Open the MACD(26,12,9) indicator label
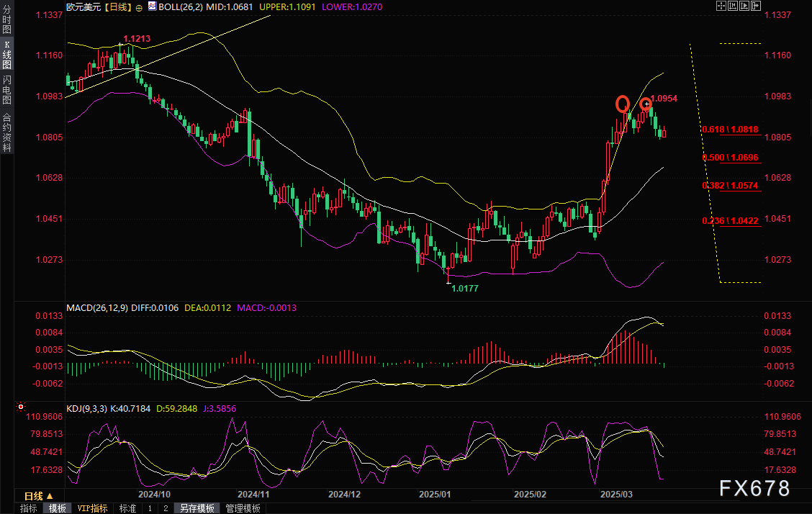The height and width of the screenshot is (514, 812). tap(97, 307)
